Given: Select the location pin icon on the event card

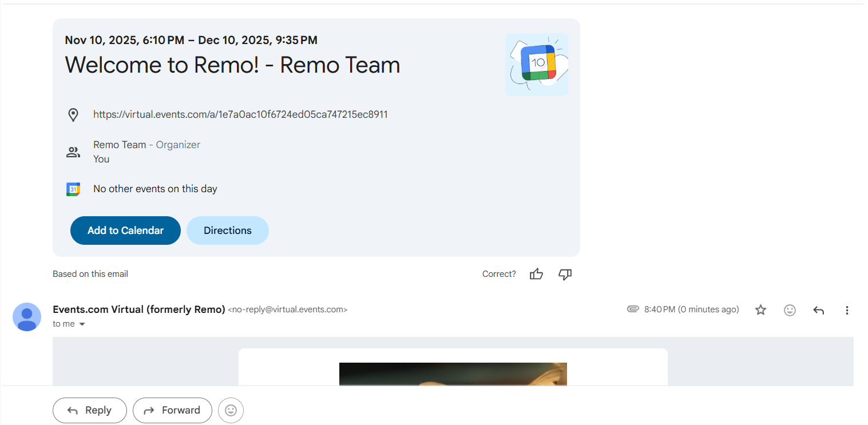Looking at the screenshot, I should tap(73, 114).
